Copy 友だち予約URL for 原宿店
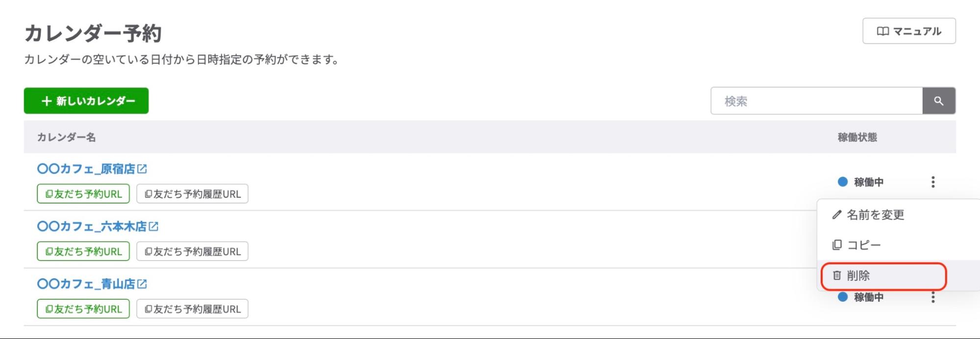Image resolution: width=980 pixels, height=339 pixels. [x=83, y=194]
